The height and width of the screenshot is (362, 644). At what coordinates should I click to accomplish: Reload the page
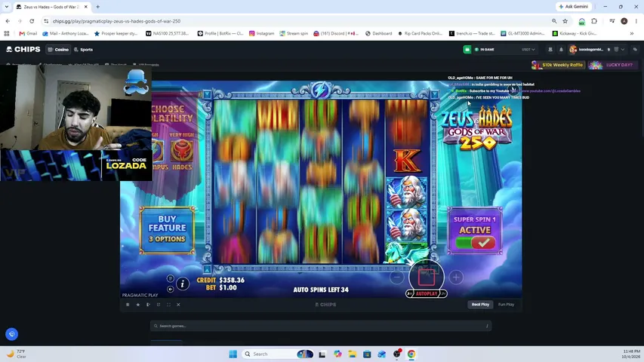pos(32,21)
